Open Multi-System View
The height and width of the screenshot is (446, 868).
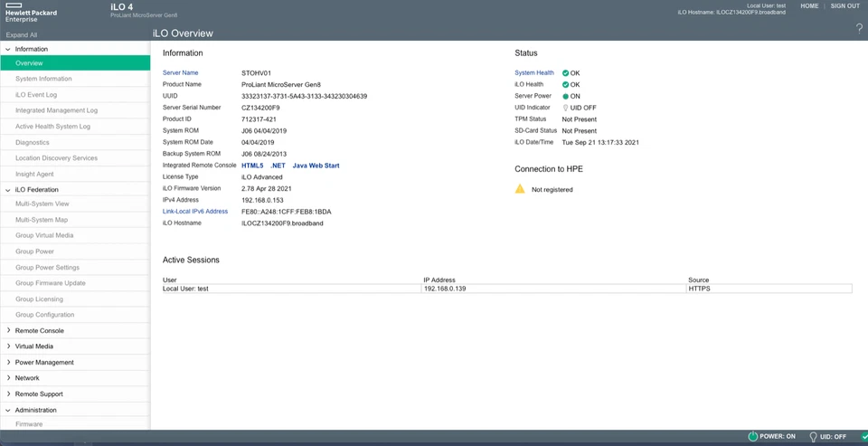click(x=42, y=204)
